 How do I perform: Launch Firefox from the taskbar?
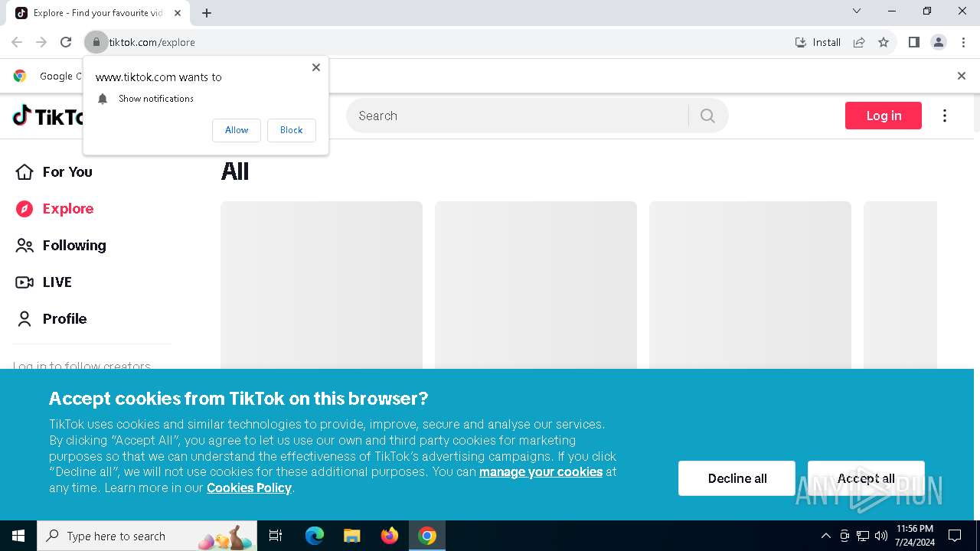(390, 536)
